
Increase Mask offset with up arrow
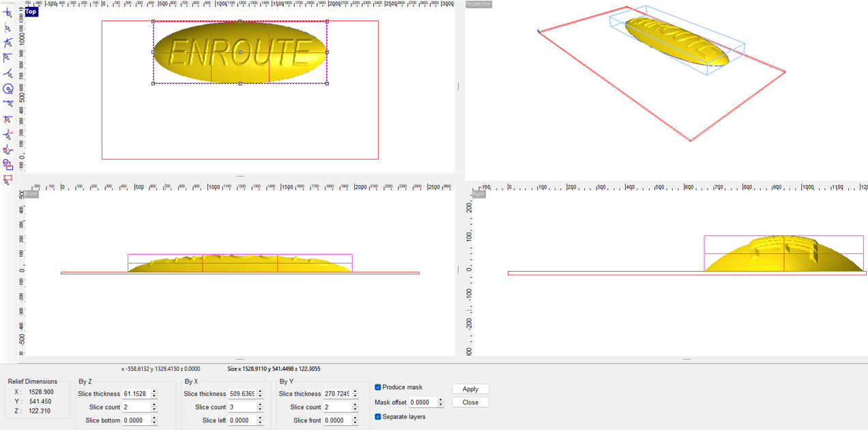click(x=440, y=400)
